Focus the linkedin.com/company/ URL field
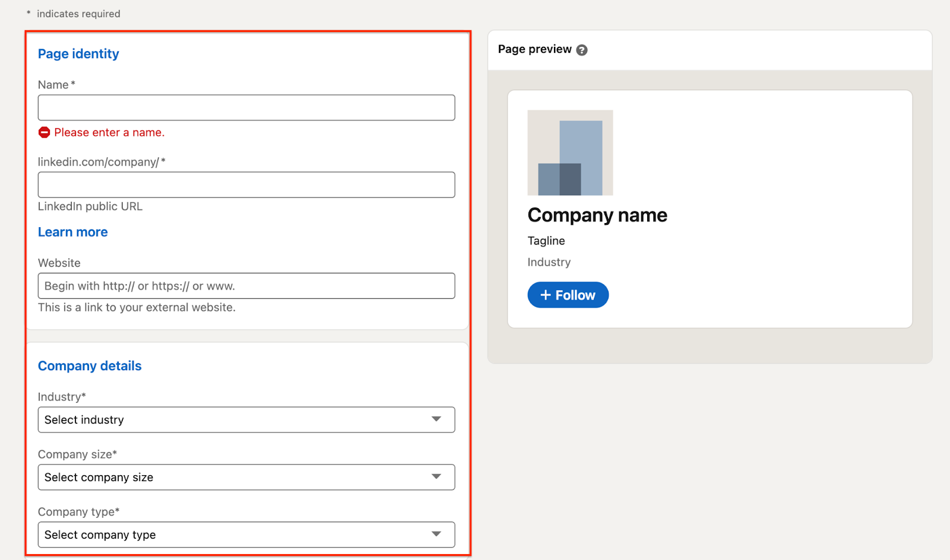950x560 pixels. (x=246, y=184)
